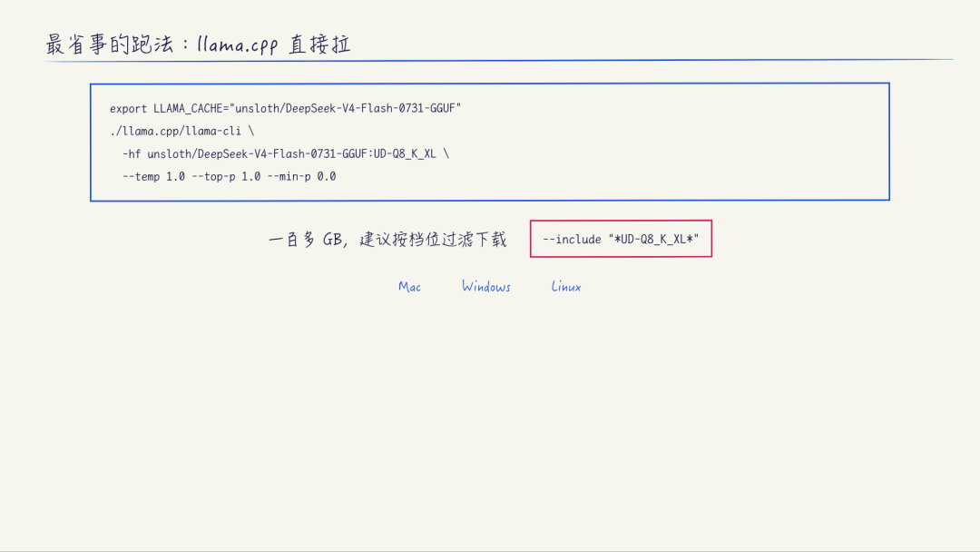Click the ./llama.cpp/llama-cli command line
980x552 pixels.
[181, 132]
